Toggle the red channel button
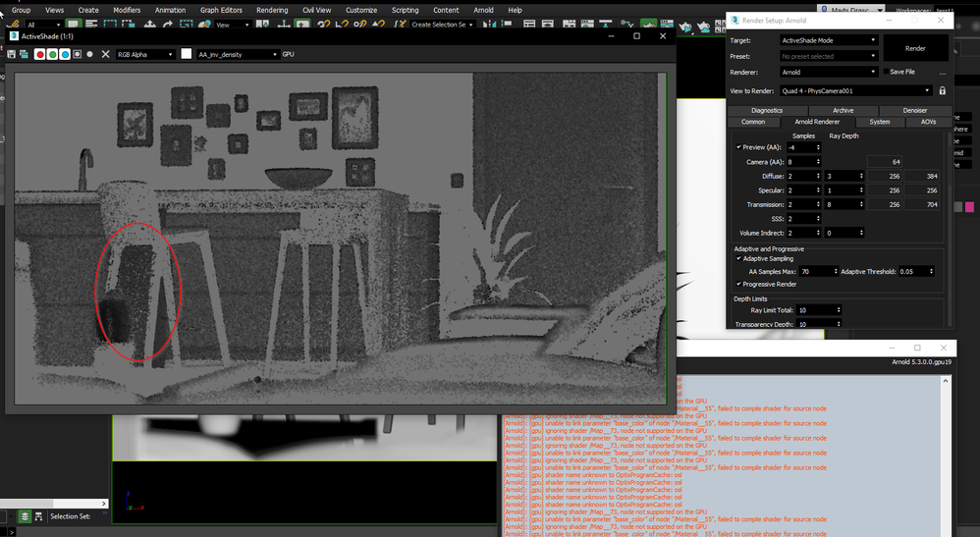980x537 pixels. tap(40, 54)
